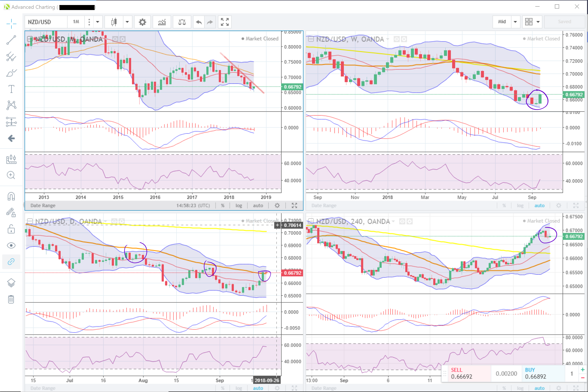Toggle auto scale on weekly chart
The image size is (588, 392).
tap(539, 205)
